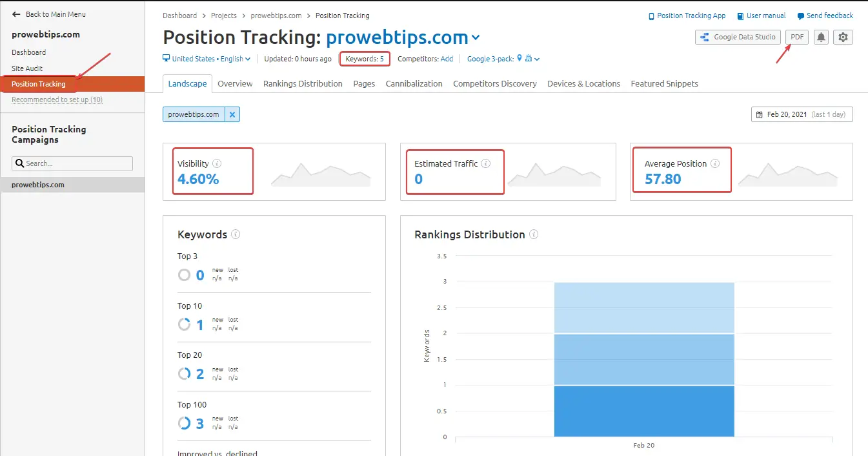Click prowebtips.com in the breadcrumb
868x456 pixels.
(276, 16)
